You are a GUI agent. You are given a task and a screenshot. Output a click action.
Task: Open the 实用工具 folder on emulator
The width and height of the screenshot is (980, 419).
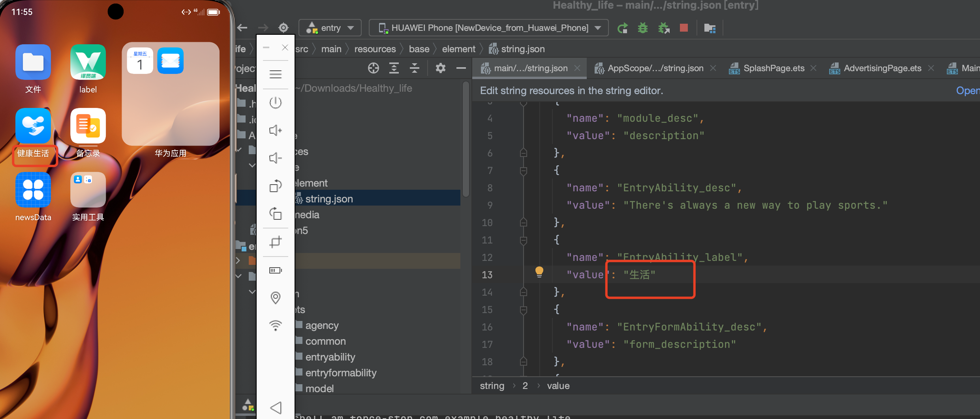pos(88,190)
